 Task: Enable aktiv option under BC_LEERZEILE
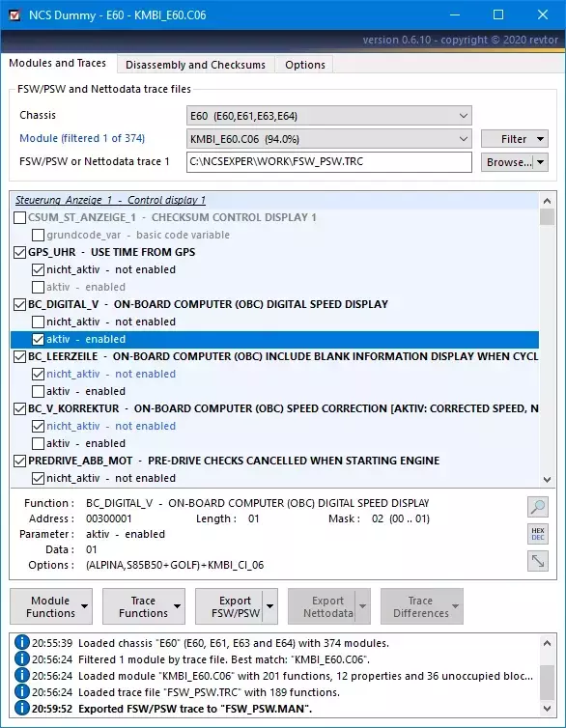(38, 391)
